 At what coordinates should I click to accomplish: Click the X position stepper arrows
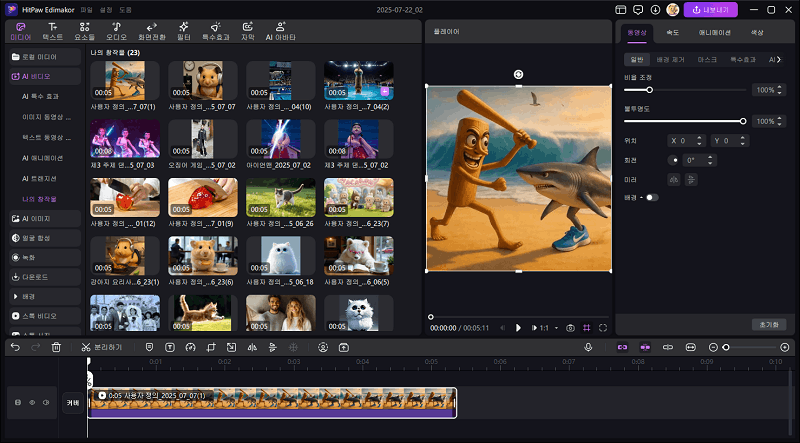click(699, 140)
